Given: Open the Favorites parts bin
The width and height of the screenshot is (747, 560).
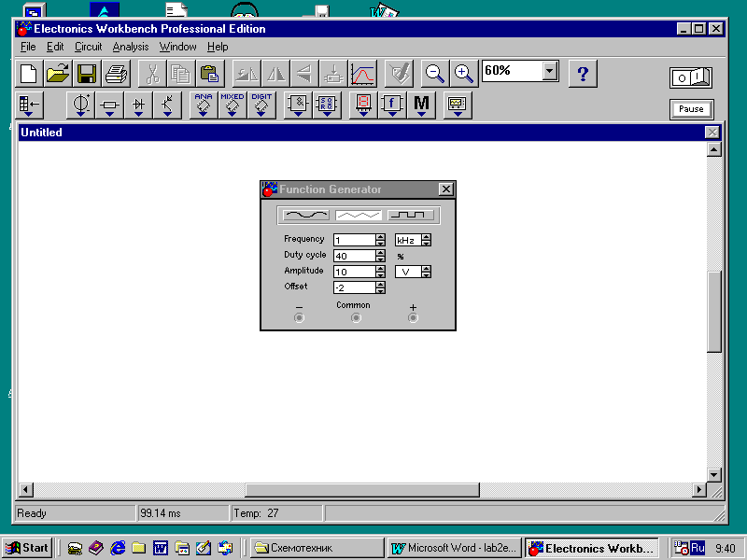Looking at the screenshot, I should 29,105.
